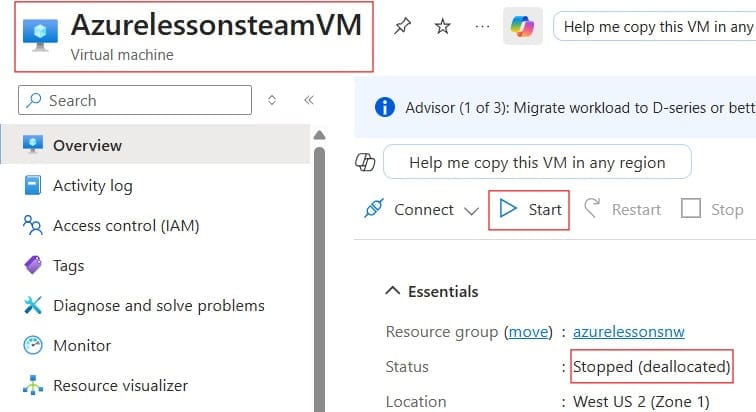Click the Resource visualizer tree icon
Screen dimensions: 756x412
33,385
